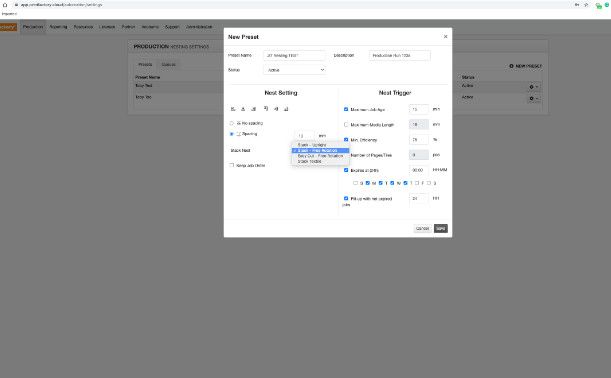Toggle the Keep Job Order checkbox
The image size is (611, 378).
pos(231,165)
